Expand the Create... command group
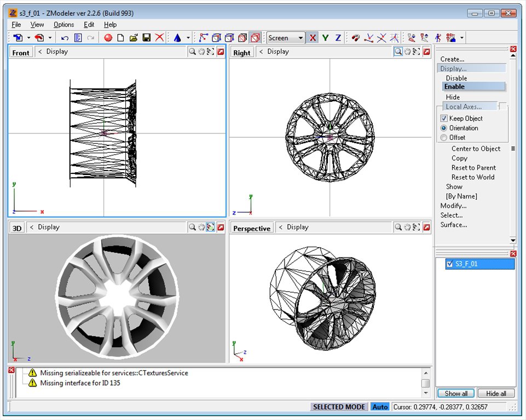The height and width of the screenshot is (420, 526). pyautogui.click(x=452, y=59)
